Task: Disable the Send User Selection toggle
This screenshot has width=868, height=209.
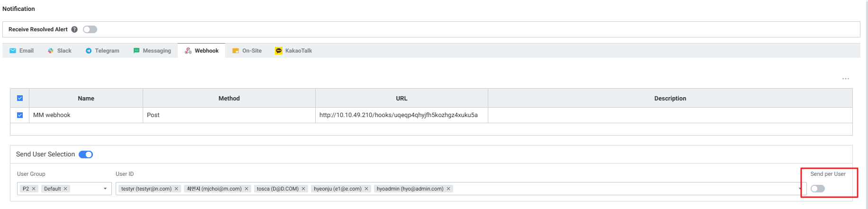Action: [x=86, y=154]
